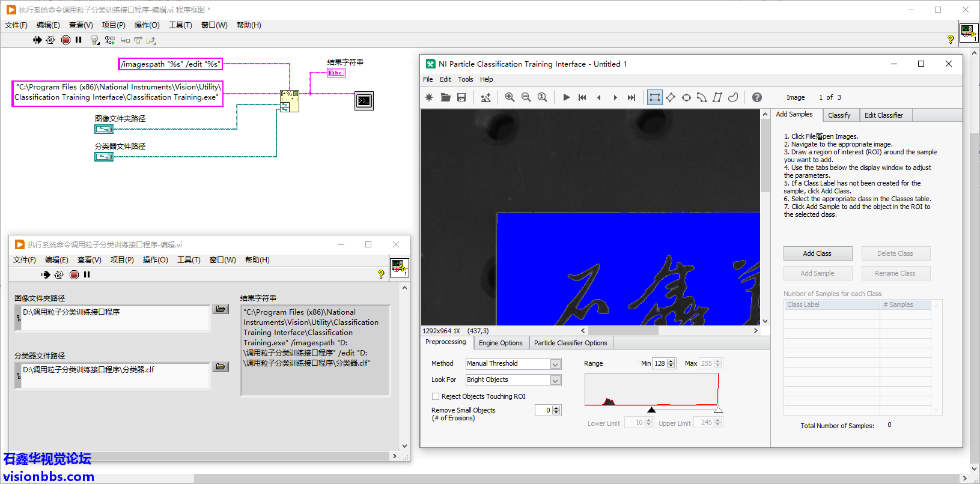Screen dimensions: 980x484
Task: Open the Engine Options tab
Action: [501, 343]
